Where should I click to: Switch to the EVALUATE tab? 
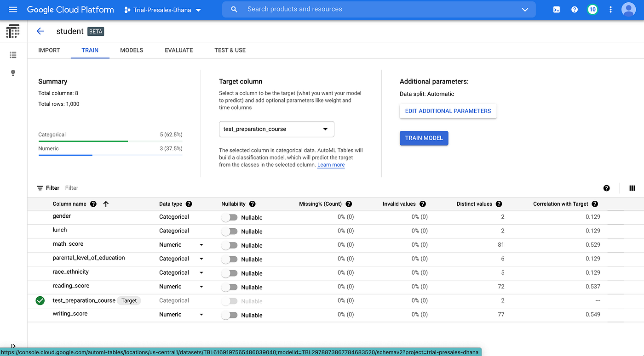click(x=178, y=50)
